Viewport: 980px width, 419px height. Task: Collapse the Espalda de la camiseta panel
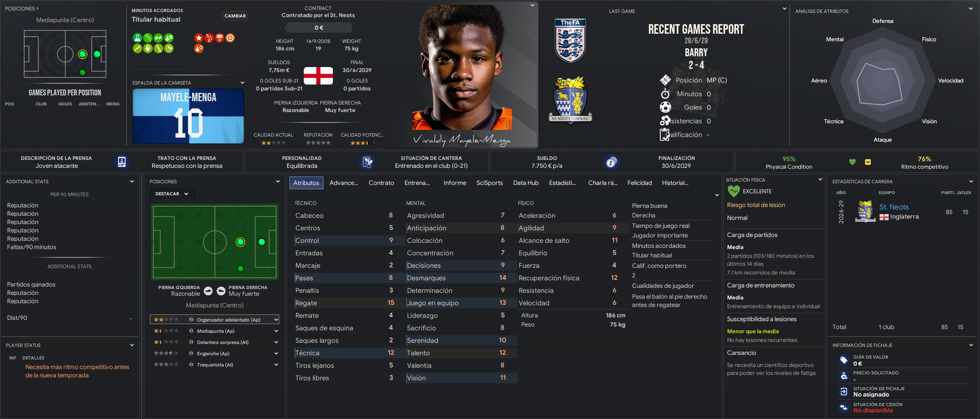coord(242,82)
